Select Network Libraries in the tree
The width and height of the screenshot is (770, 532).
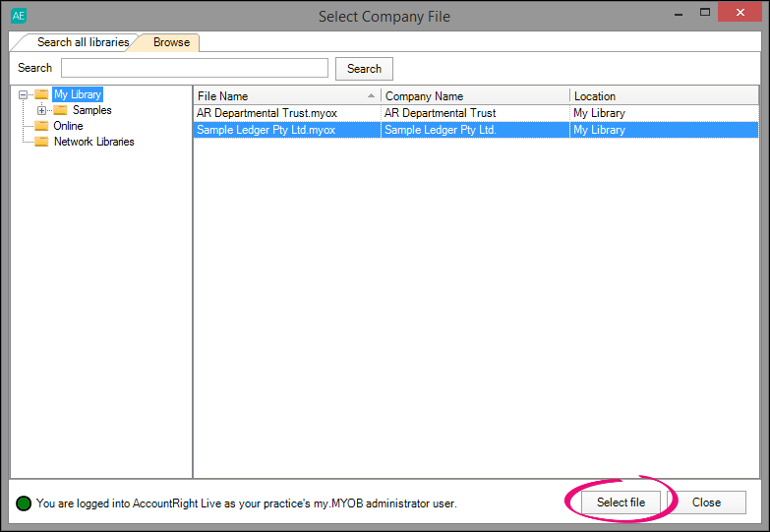[93, 143]
